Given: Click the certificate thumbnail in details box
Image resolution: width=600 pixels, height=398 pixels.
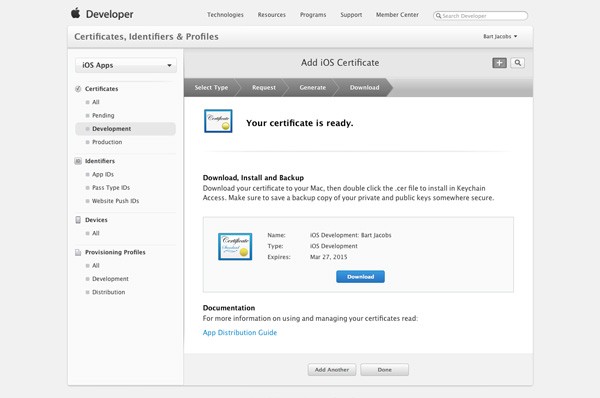Looking at the screenshot, I should coord(235,246).
